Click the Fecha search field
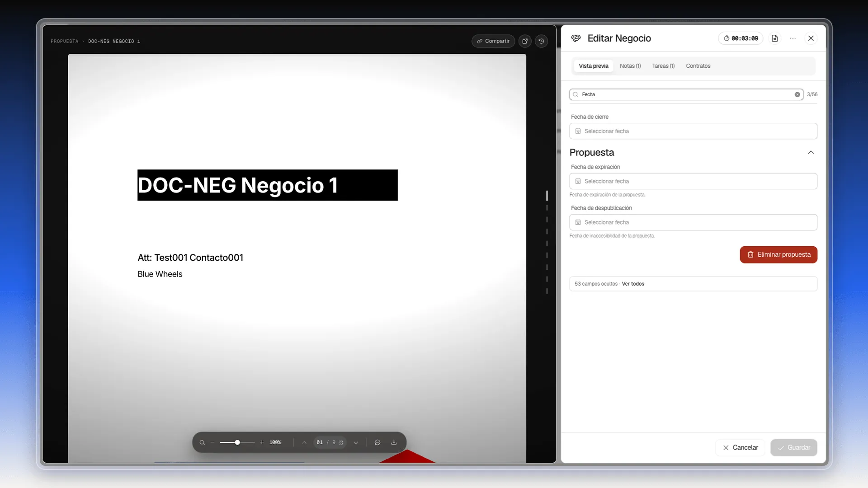Image resolution: width=868 pixels, height=488 pixels. [x=686, y=94]
